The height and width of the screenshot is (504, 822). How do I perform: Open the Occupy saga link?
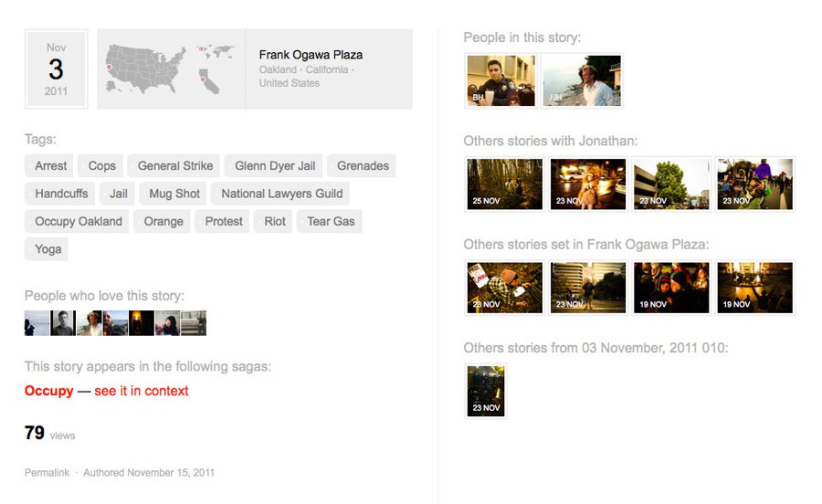[x=48, y=391]
